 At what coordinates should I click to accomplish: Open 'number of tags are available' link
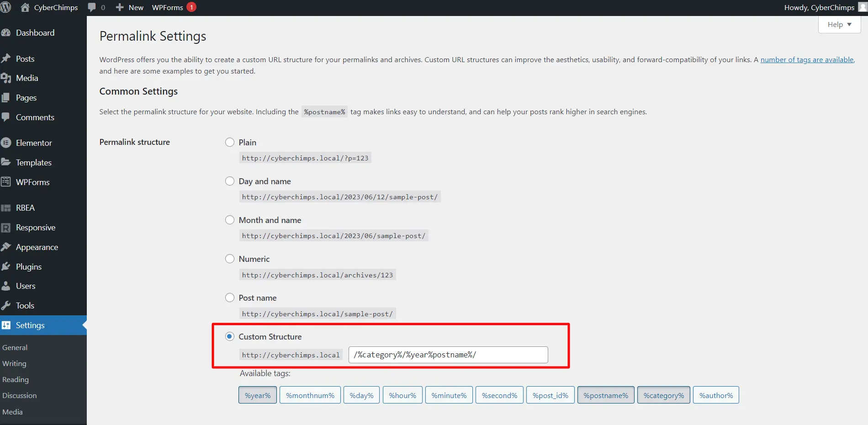(x=807, y=59)
